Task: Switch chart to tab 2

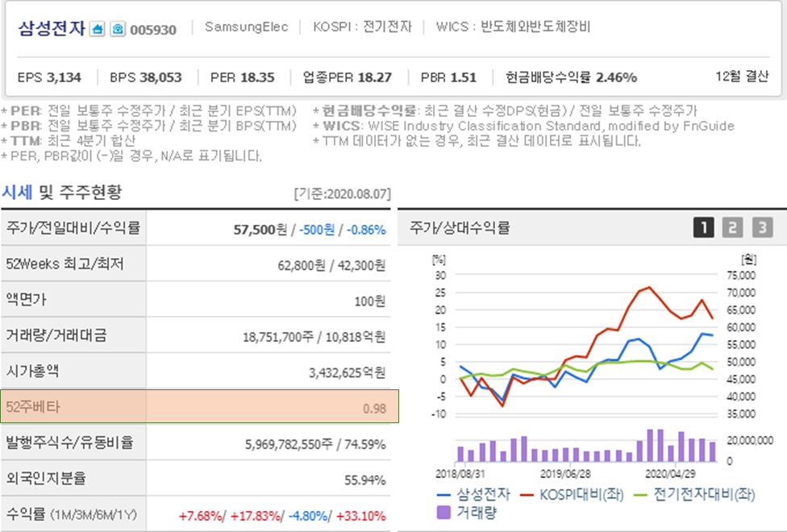Action: pyautogui.click(x=732, y=227)
